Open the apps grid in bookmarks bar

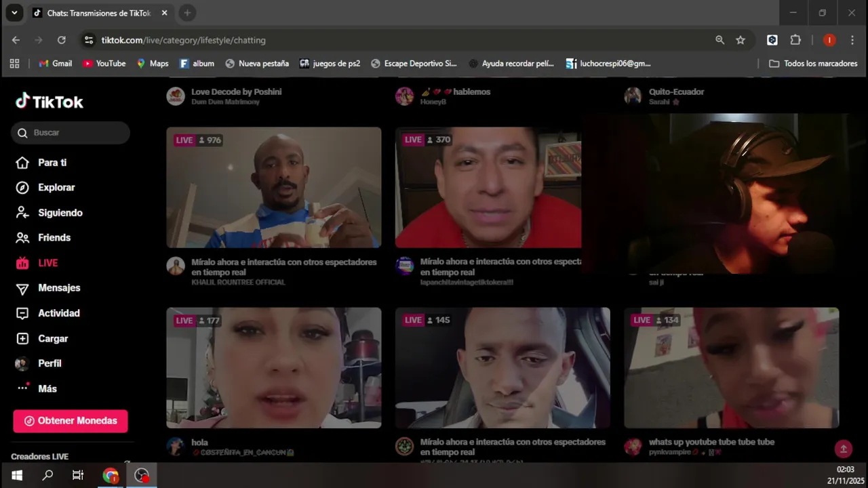14,64
